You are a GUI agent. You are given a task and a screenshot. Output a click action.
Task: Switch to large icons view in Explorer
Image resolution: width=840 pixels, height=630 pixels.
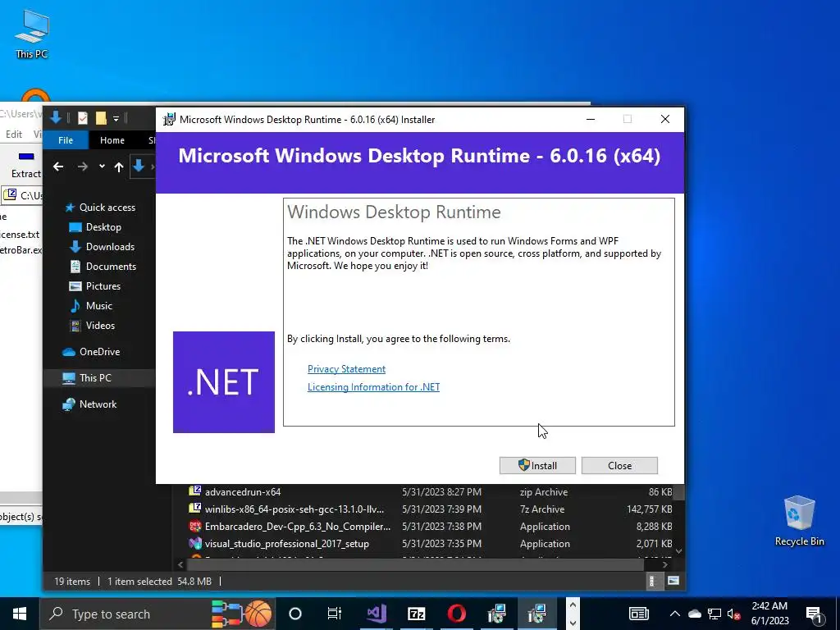[673, 581]
